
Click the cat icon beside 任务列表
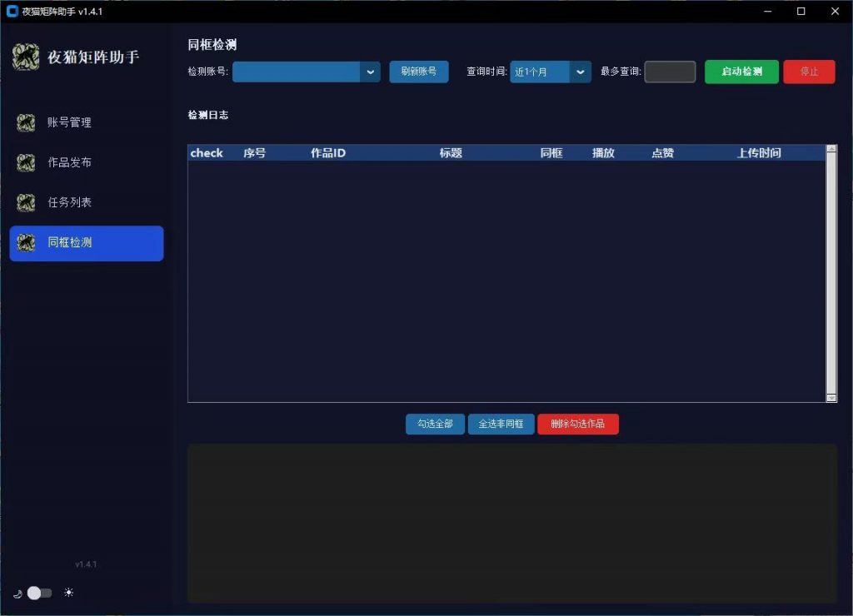pyautogui.click(x=26, y=203)
